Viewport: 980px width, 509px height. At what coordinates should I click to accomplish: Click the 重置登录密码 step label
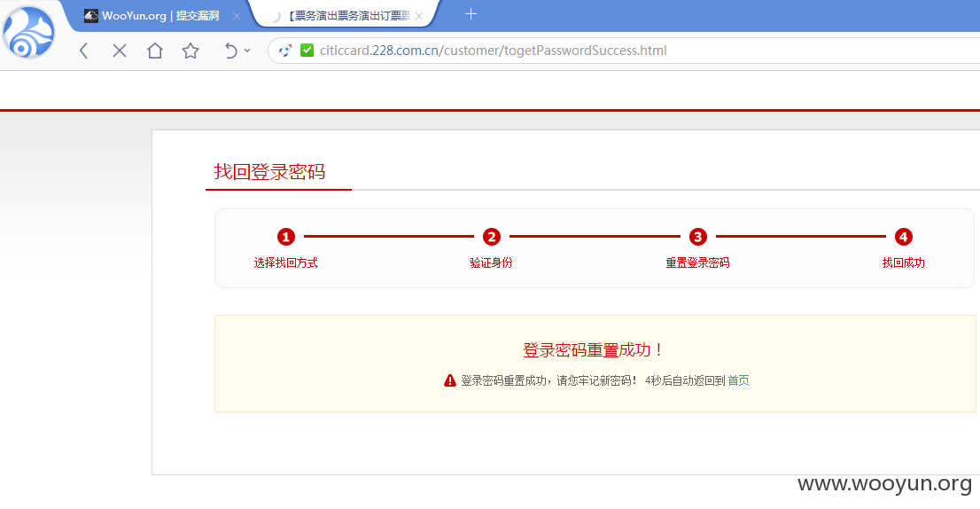[x=697, y=262]
